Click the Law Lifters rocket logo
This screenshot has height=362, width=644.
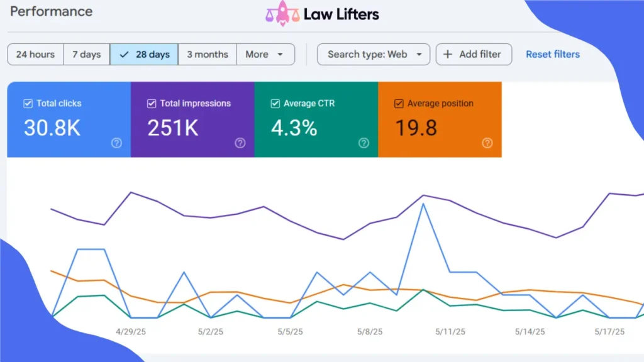[x=282, y=14]
